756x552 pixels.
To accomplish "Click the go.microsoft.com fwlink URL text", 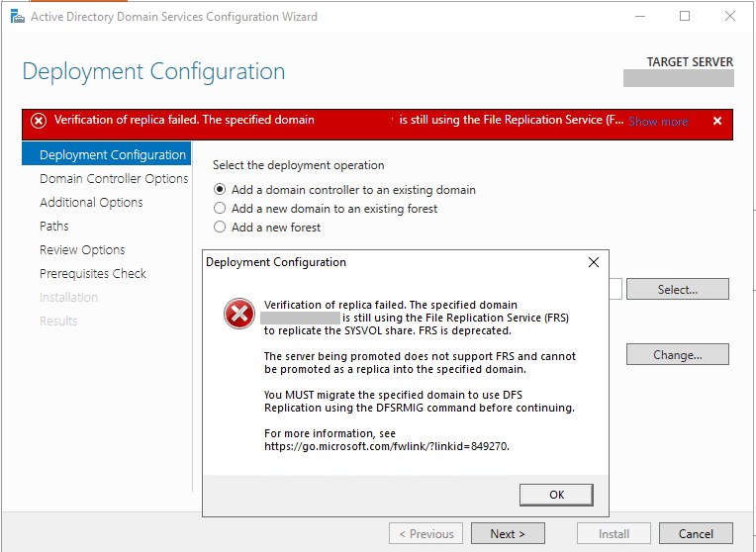I will click(x=387, y=446).
